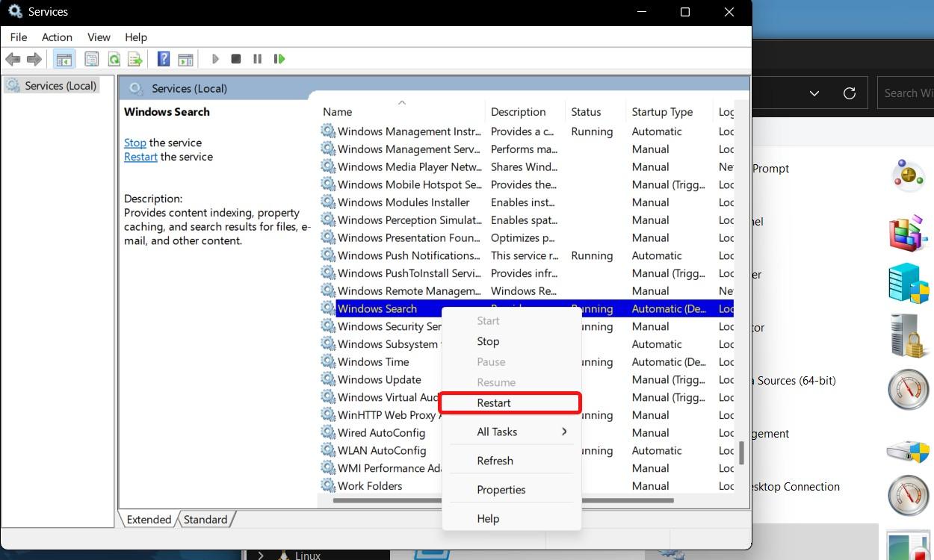
Task: Select the Windows Remote Managem... service
Action: pyautogui.click(x=527, y=291)
